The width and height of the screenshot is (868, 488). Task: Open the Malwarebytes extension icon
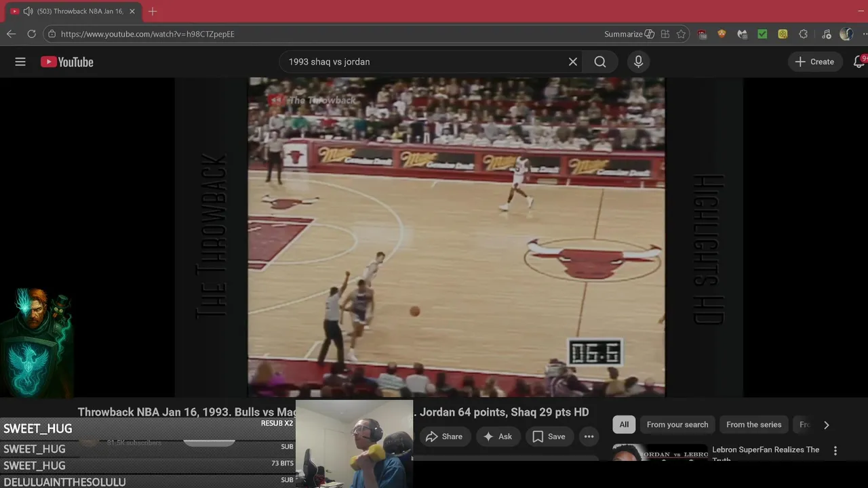coord(742,34)
